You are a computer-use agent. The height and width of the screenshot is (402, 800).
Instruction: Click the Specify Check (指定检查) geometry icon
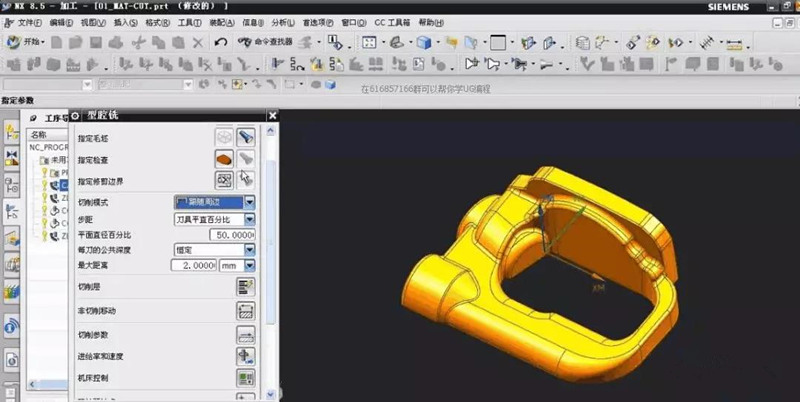225,159
